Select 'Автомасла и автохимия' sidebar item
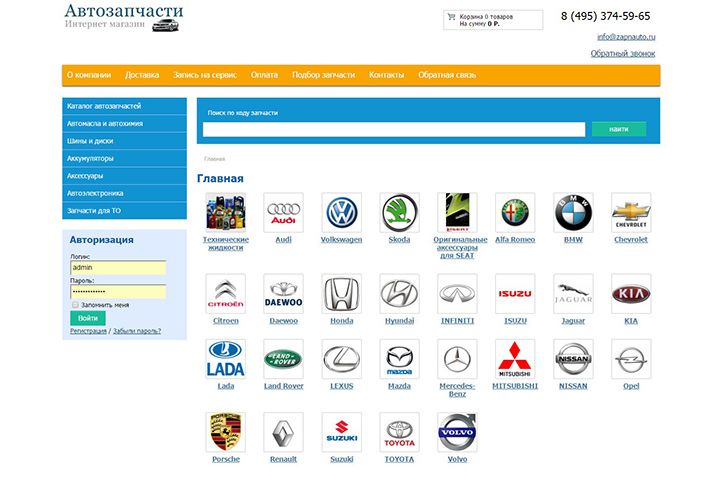Screen dimensions: 720x480 124,124
